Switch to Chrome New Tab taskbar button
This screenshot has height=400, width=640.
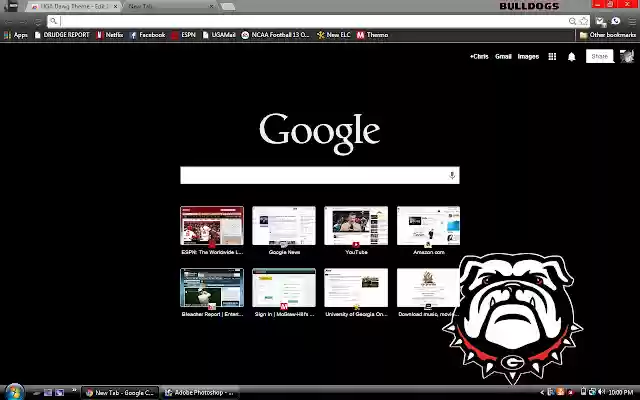coord(120,393)
